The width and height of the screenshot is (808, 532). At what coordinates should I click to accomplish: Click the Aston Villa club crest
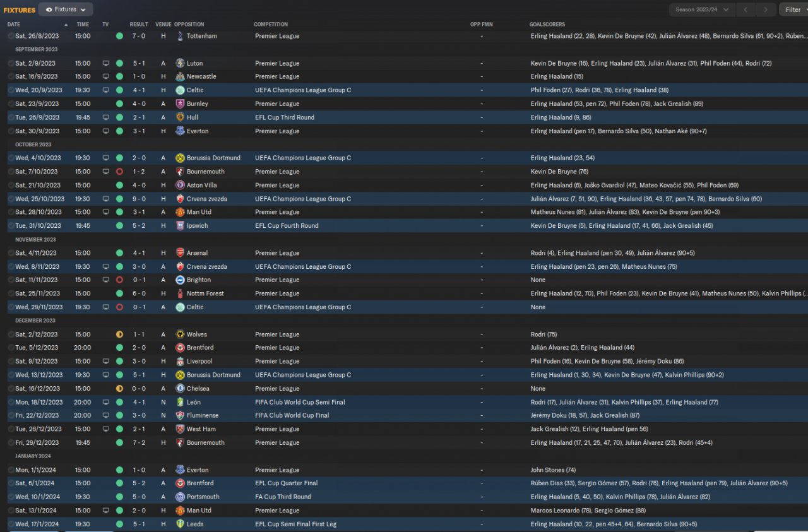tap(180, 185)
